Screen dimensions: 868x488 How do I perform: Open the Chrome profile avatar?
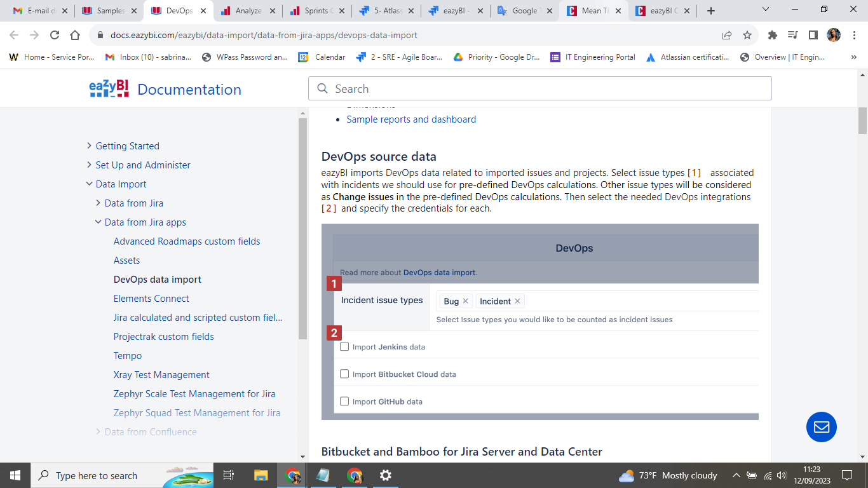[834, 35]
